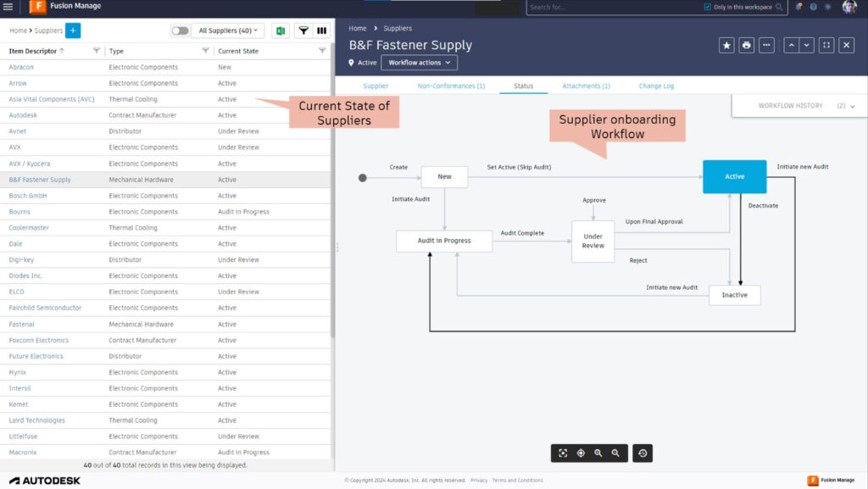Expand the item panel to fullscreen
868x489 pixels.
(826, 46)
